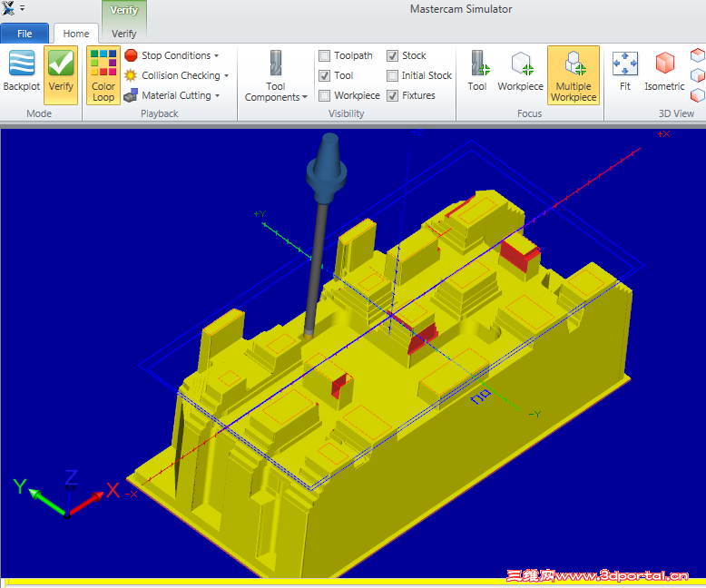Image resolution: width=706 pixels, height=588 pixels.
Task: Click the Mastercam application logo icon
Action: tap(7, 8)
